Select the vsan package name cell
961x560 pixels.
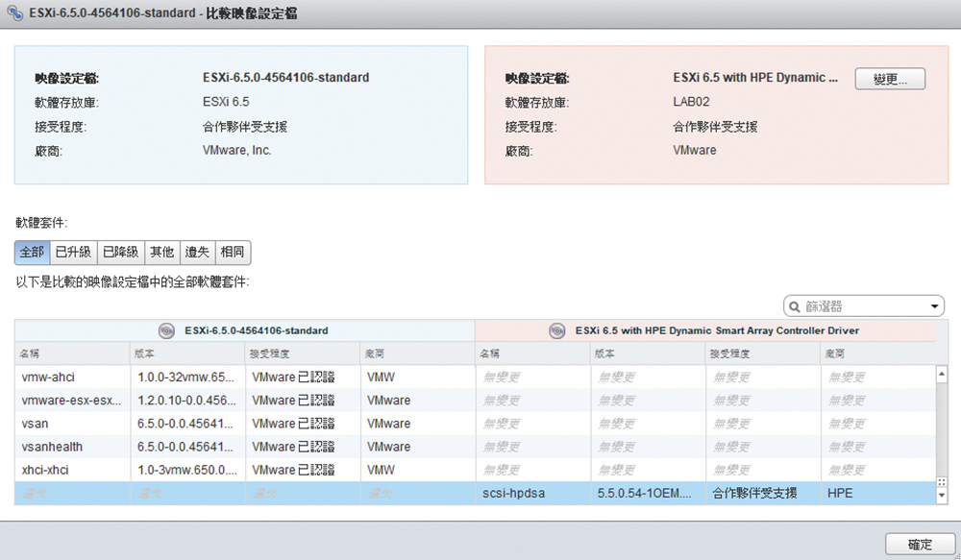tap(72, 424)
